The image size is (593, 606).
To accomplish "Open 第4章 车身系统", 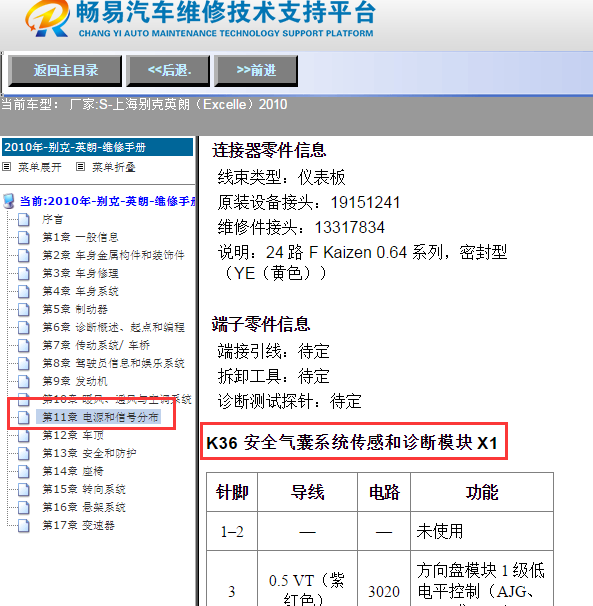I will click(x=80, y=291).
